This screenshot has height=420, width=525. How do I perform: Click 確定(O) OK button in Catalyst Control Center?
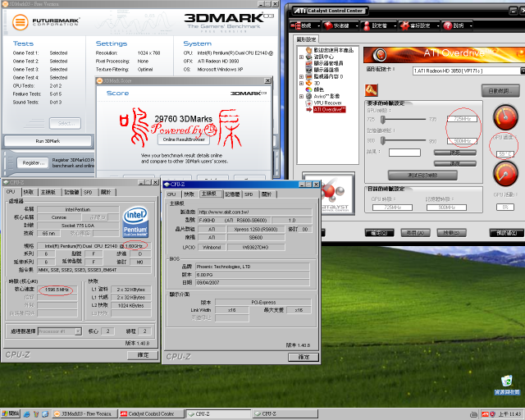pos(379,233)
